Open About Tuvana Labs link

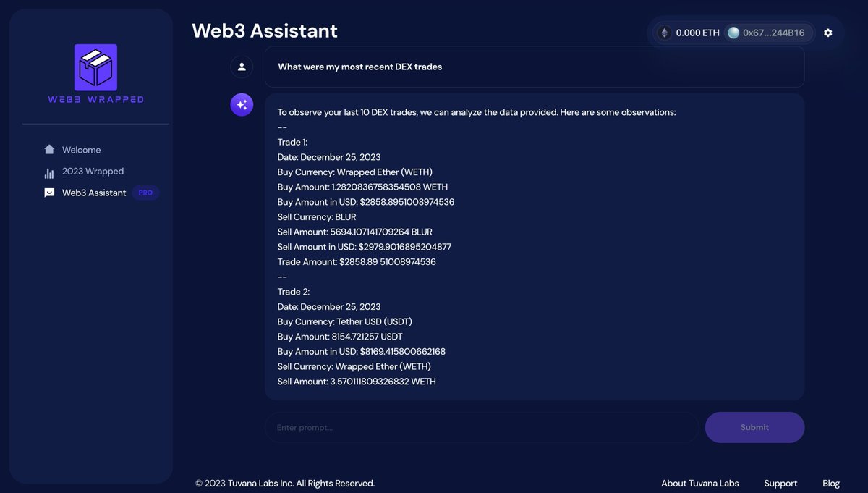[700, 483]
